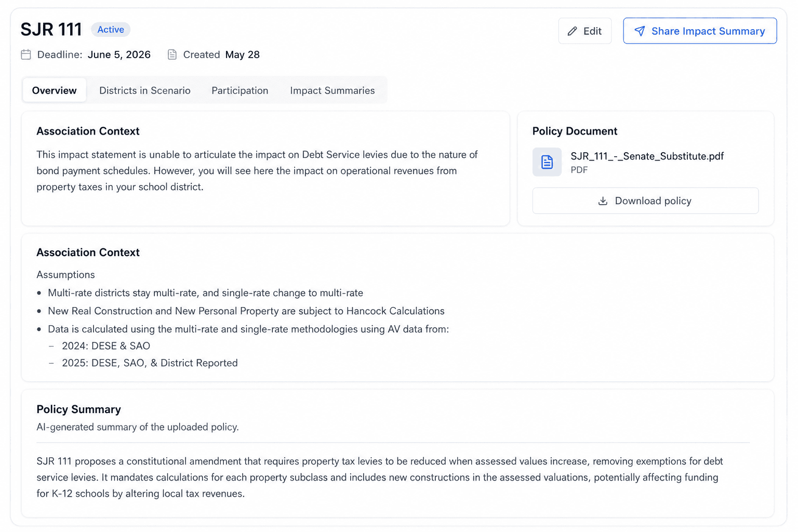
Task: Click Share Impact Summary button text
Action: click(708, 31)
